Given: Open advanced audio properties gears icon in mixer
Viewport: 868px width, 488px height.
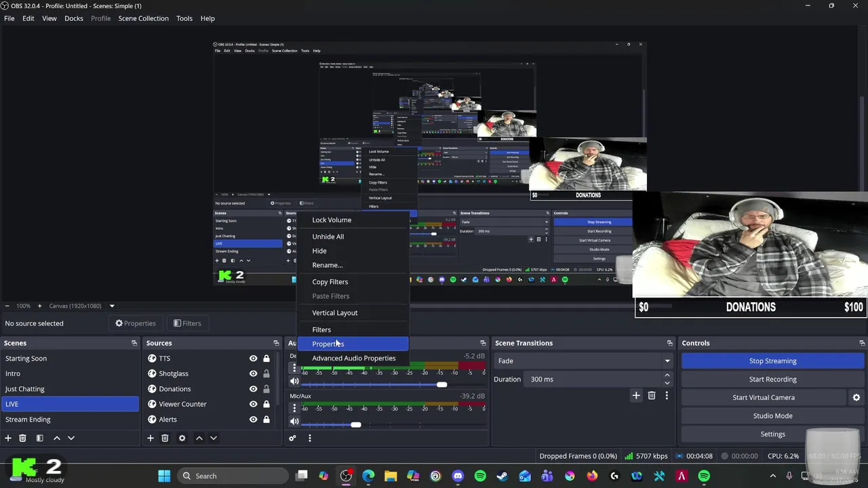Looking at the screenshot, I should [x=292, y=438].
